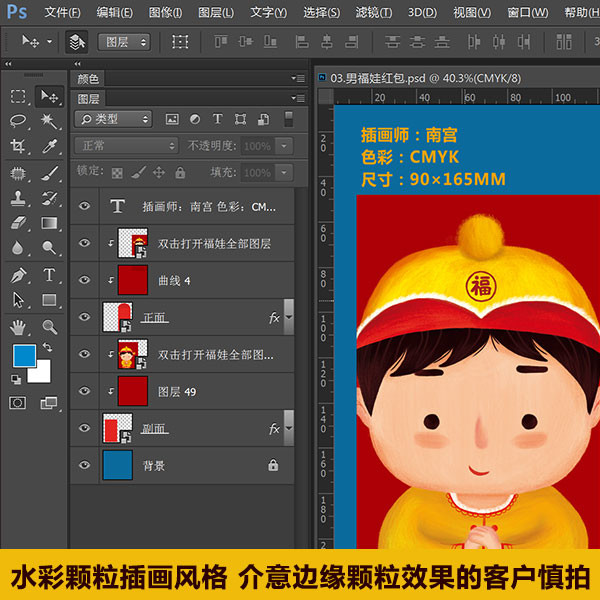Screen dimensions: 600x600
Task: Select the Spot Healing Brush tool
Action: [x=18, y=174]
